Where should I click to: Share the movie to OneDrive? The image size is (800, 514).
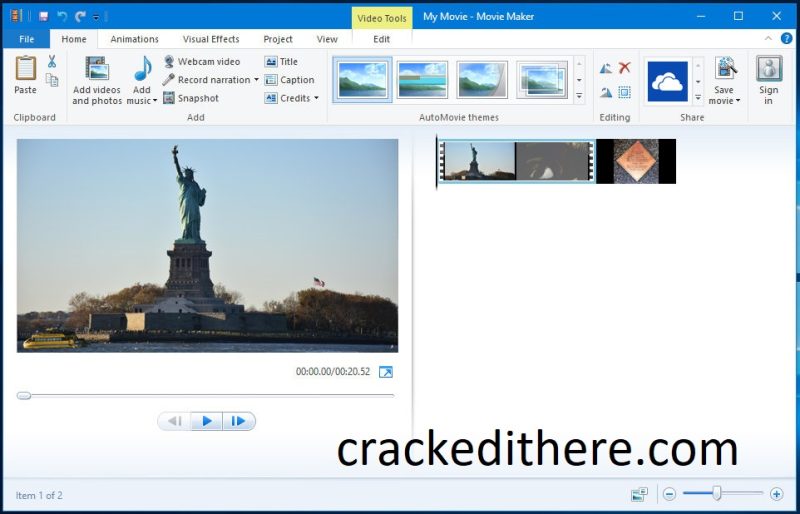[x=667, y=81]
